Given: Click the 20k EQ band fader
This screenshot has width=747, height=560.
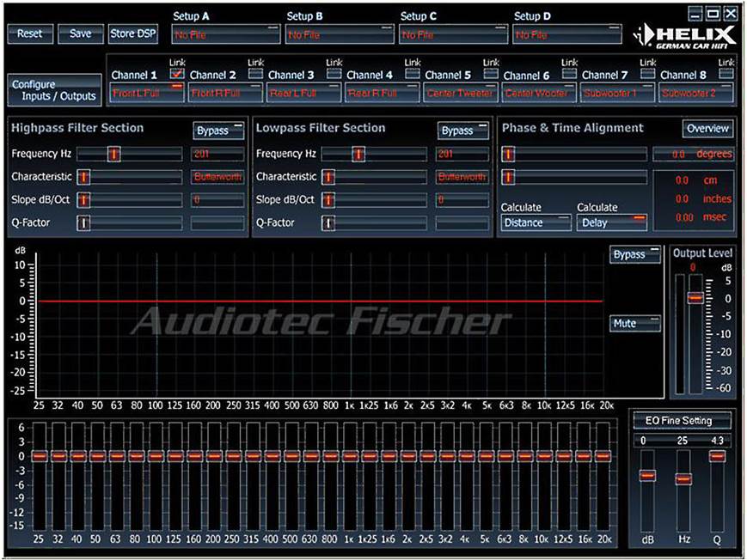Looking at the screenshot, I should tap(603, 456).
